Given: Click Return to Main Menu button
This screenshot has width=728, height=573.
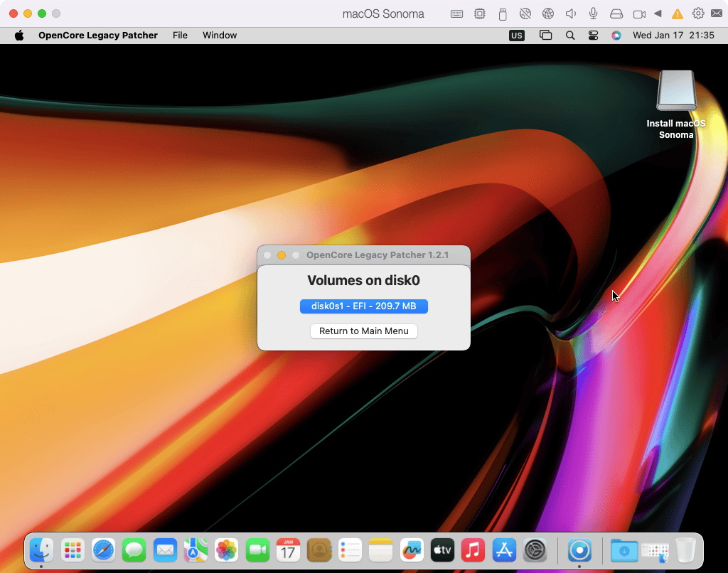Looking at the screenshot, I should [363, 331].
